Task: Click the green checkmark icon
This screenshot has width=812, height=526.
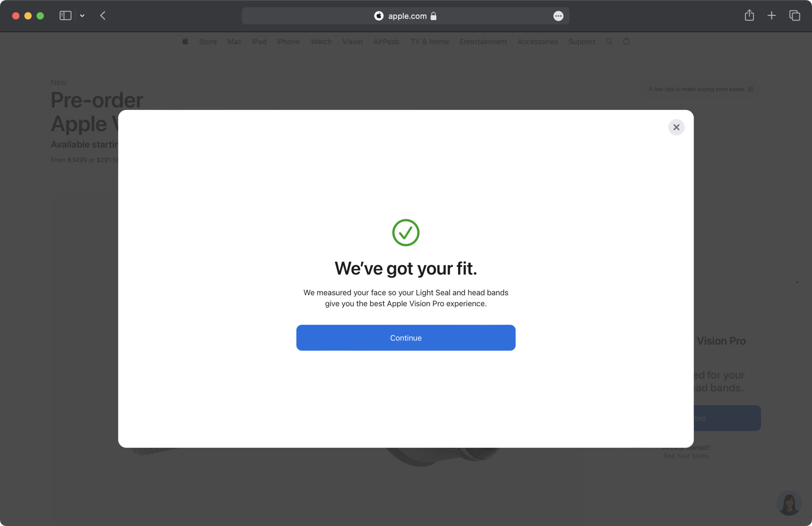Action: tap(406, 233)
